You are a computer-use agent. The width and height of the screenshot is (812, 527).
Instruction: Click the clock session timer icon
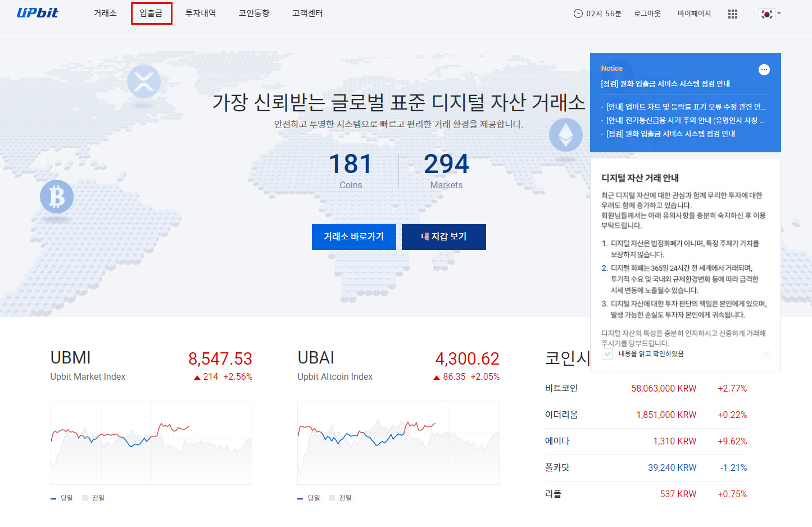(x=578, y=13)
